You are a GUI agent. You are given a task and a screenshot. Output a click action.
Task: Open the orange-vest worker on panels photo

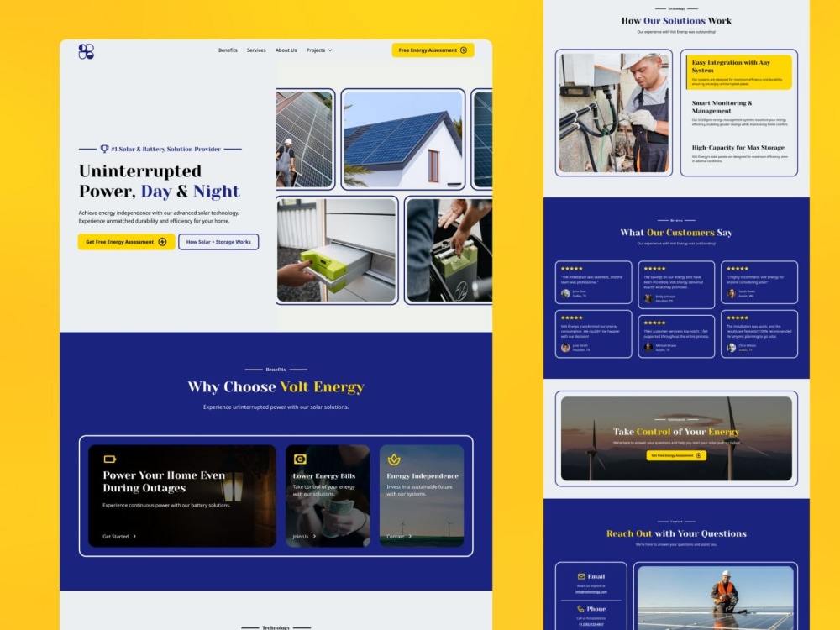[715, 597]
